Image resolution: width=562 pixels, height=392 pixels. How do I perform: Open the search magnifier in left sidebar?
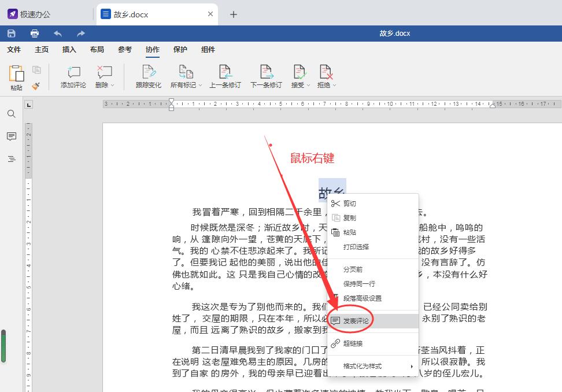(x=12, y=114)
